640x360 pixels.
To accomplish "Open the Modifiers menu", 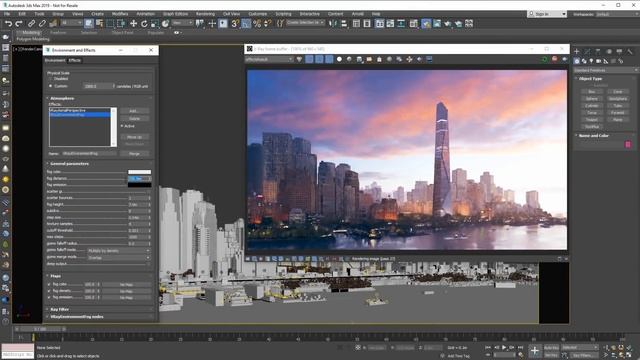I will (120, 14).
